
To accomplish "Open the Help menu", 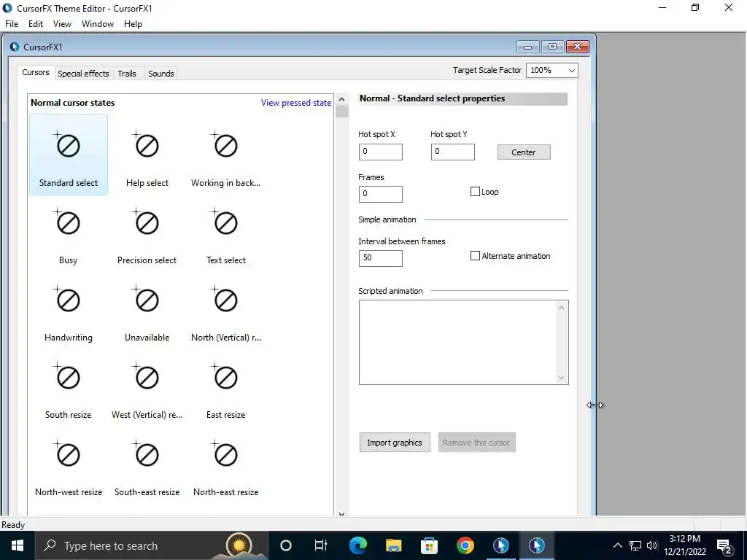I will tap(133, 24).
